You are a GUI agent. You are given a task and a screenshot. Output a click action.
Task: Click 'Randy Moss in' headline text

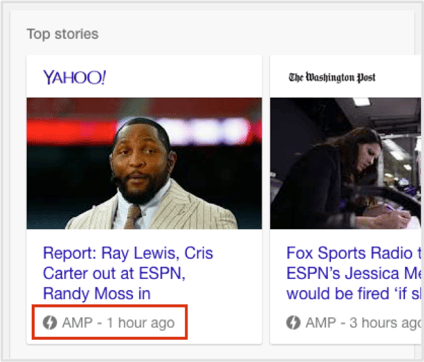97,294
